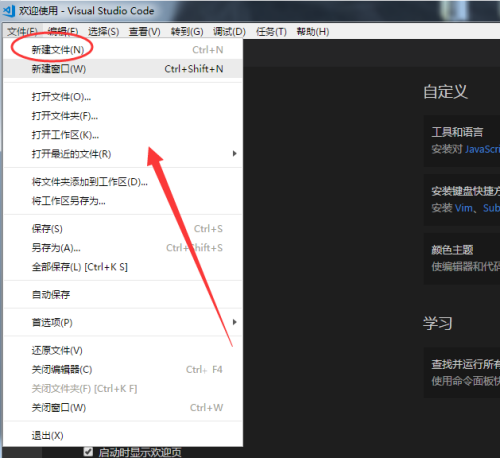Open the 查看(V) menu
The width and height of the screenshot is (500, 458).
(144, 31)
